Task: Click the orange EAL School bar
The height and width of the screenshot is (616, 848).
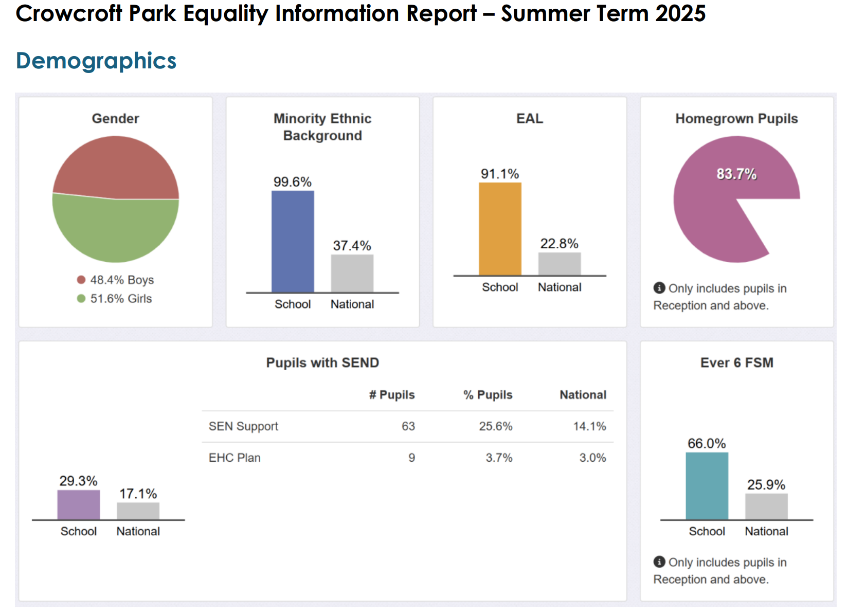Action: (500, 229)
